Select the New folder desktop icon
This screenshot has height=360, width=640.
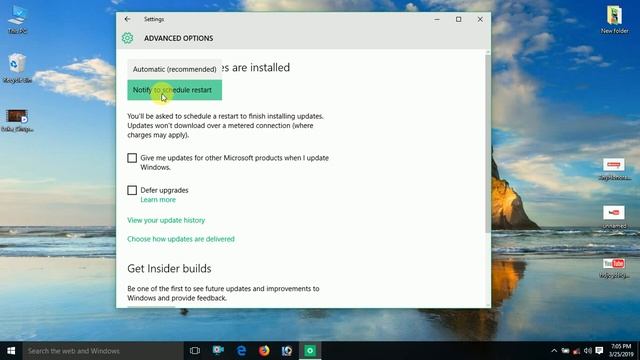(x=614, y=19)
